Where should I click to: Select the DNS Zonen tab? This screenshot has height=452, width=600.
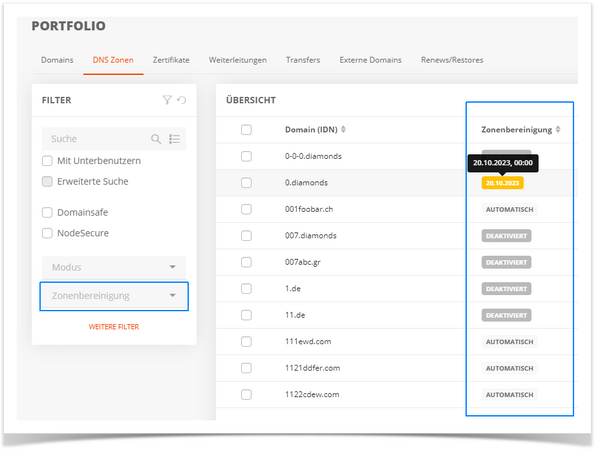pyautogui.click(x=113, y=60)
